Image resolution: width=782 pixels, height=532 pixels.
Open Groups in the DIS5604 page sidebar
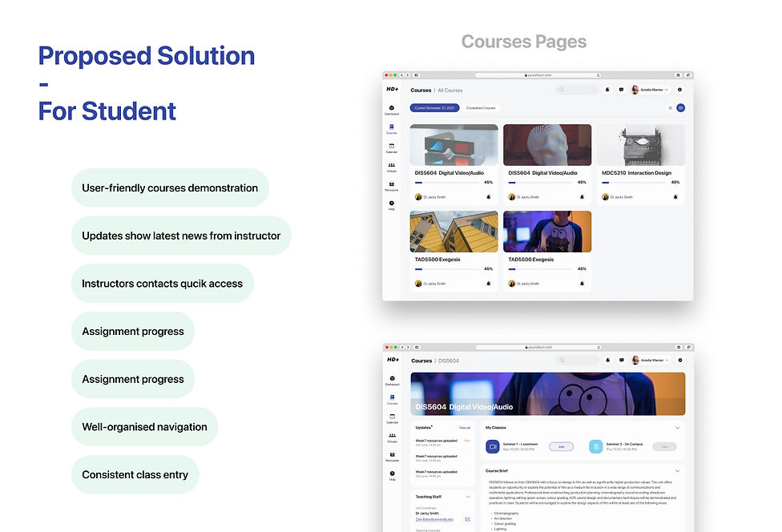(393, 437)
